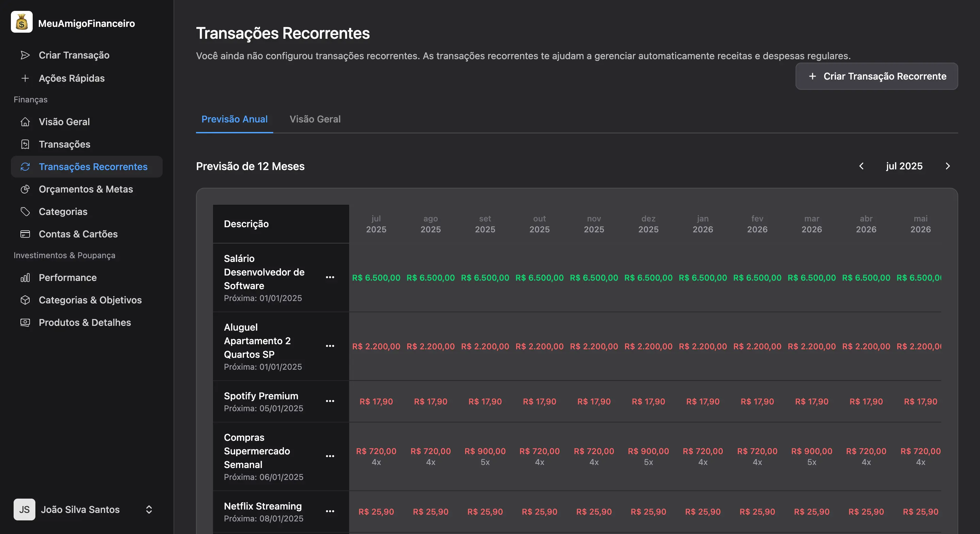Screen dimensions: 980x534
Task: Go to the previous month with the left chevron
Action: click(x=861, y=166)
